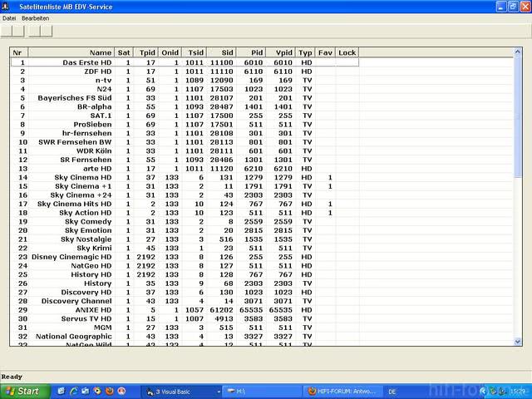This screenshot has width=532, height=399.
Task: Select the 'Discovery Channel' channel name
Action: [x=76, y=301]
